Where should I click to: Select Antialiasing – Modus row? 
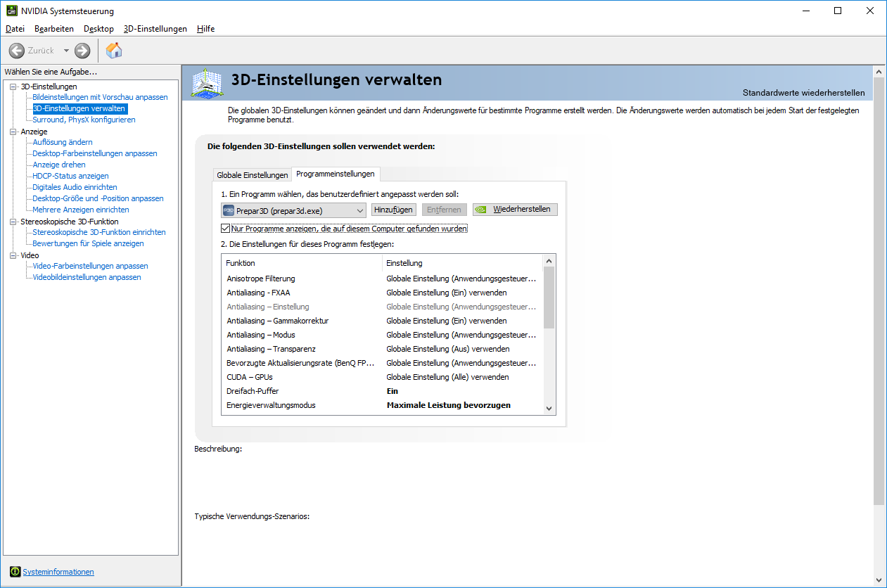point(382,335)
